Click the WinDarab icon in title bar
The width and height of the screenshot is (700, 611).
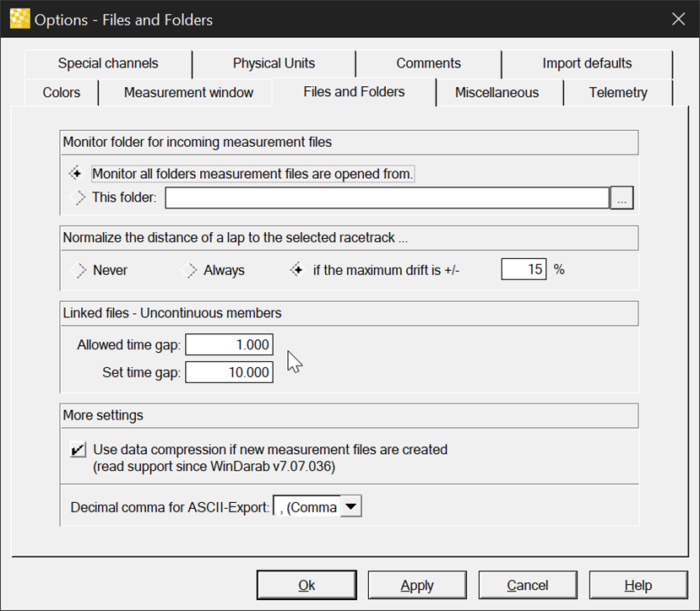(19, 19)
